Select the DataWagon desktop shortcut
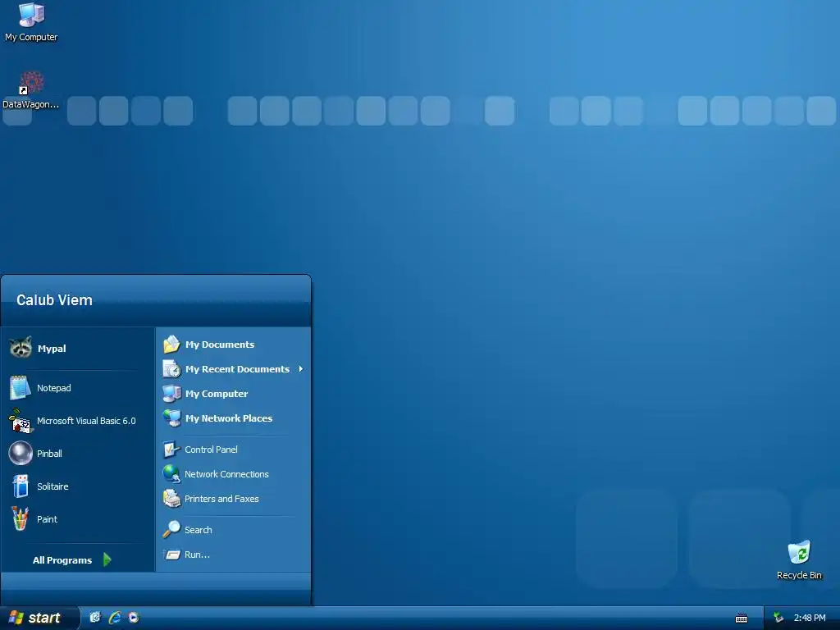 tap(32, 83)
